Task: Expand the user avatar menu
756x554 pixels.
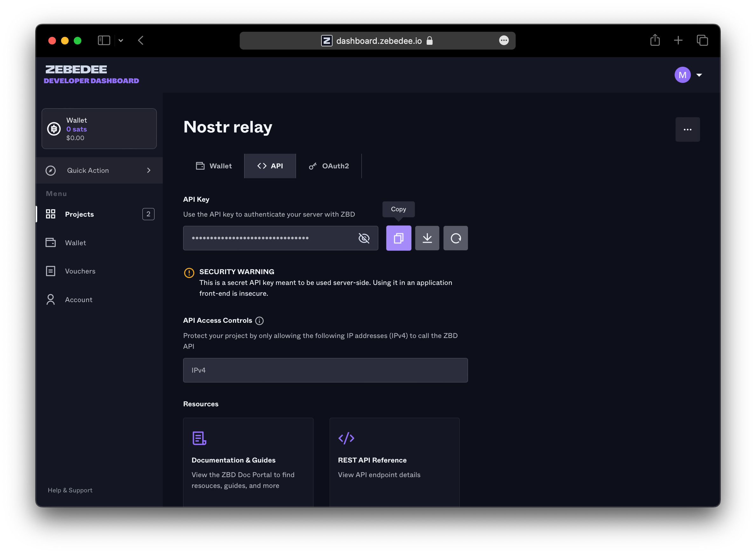Action: 682,75
